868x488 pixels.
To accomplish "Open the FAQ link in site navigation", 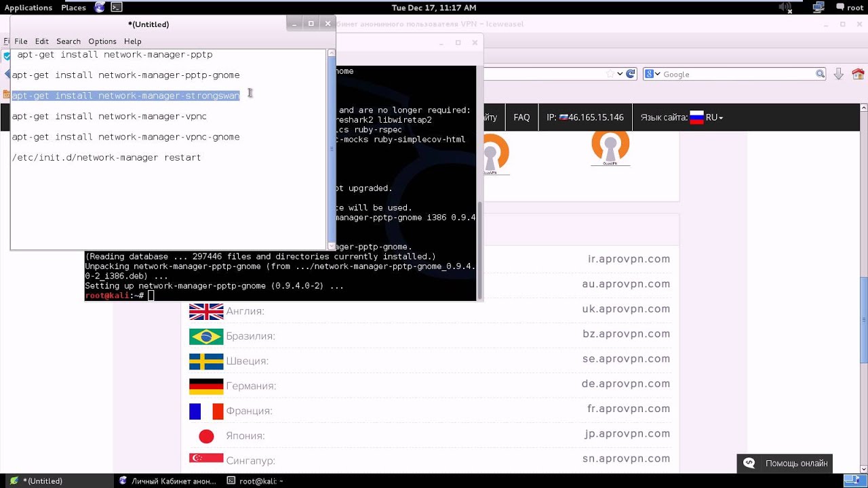I will coord(521,117).
